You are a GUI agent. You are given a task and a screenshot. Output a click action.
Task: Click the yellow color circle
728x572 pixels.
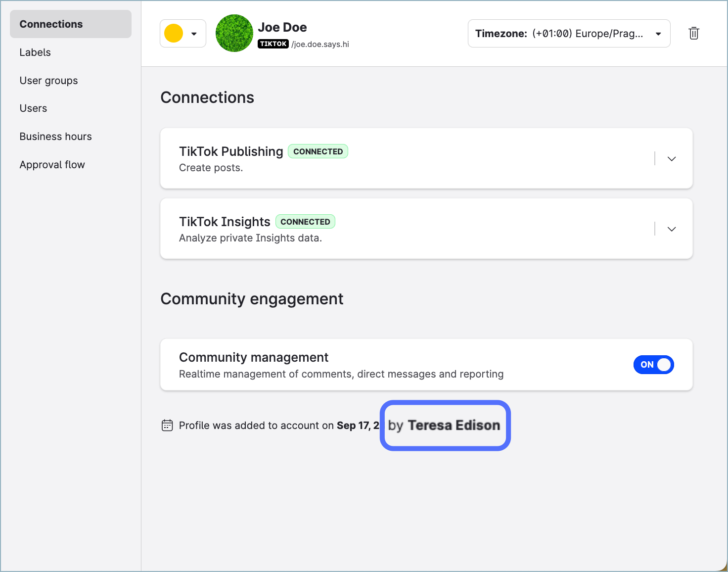pyautogui.click(x=174, y=34)
